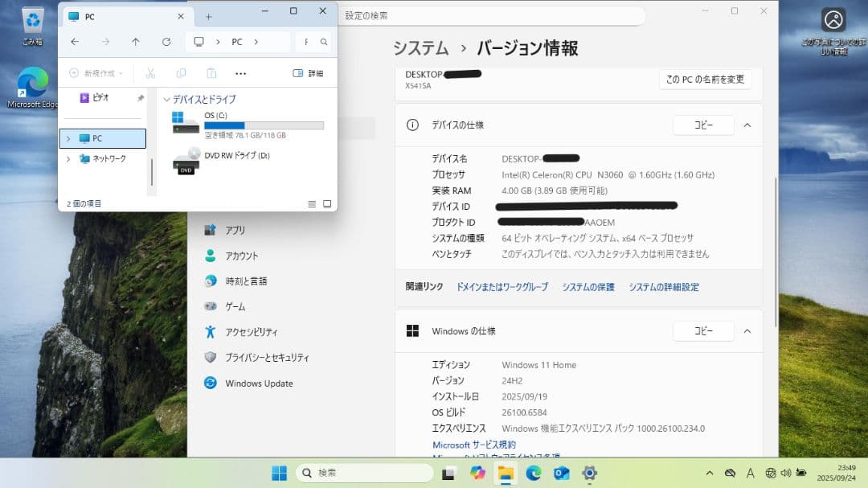Open Microsoft サービス規約 link
Screen dimensions: 868x488
point(474,445)
